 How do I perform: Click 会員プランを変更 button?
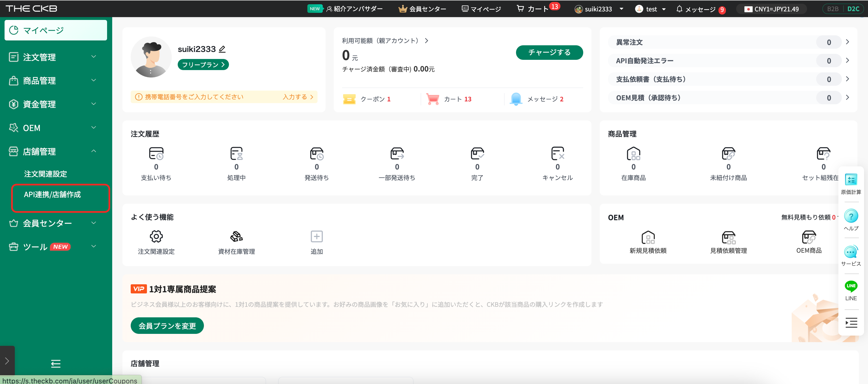pos(167,325)
